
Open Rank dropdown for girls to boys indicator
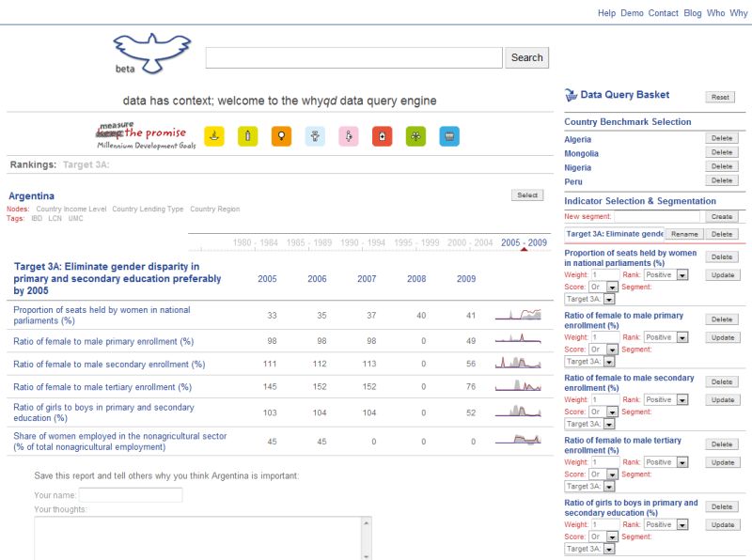pyautogui.click(x=666, y=524)
